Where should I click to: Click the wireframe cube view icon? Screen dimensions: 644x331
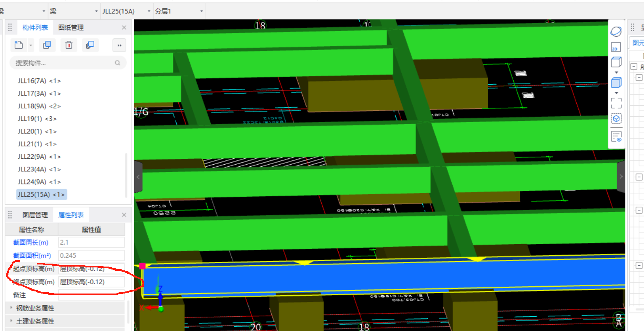click(x=616, y=62)
